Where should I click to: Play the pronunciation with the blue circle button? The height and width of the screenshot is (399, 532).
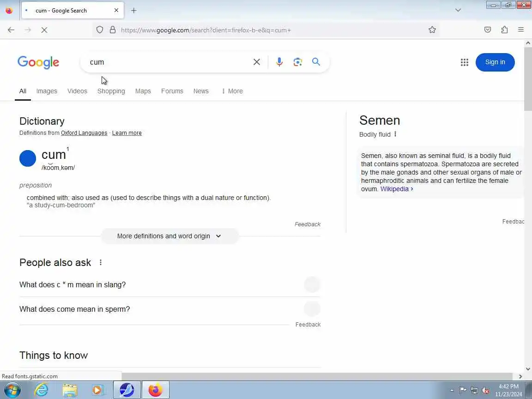click(28, 158)
